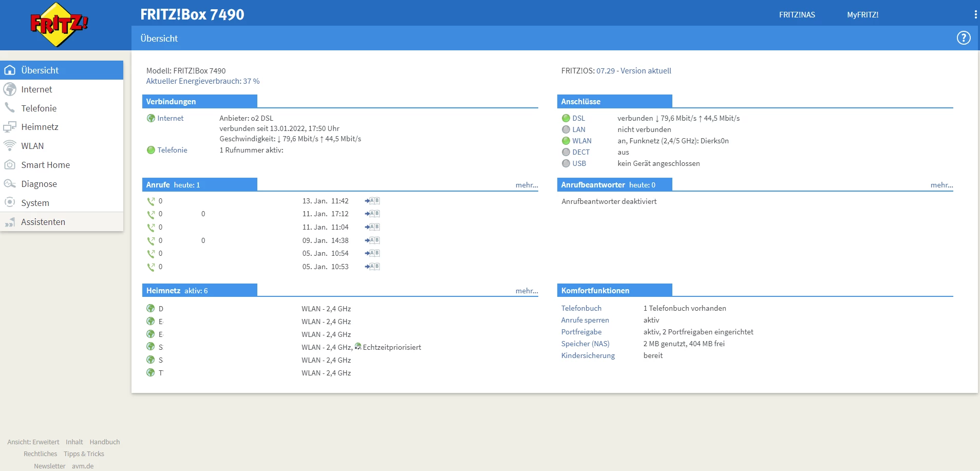
Task: Open the Tipps & Tricks footer link
Action: (84, 454)
